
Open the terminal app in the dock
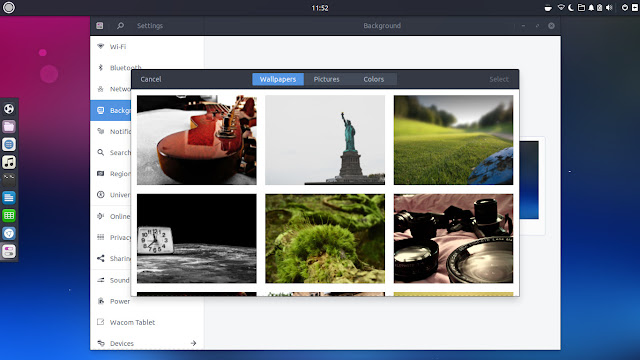point(9,179)
